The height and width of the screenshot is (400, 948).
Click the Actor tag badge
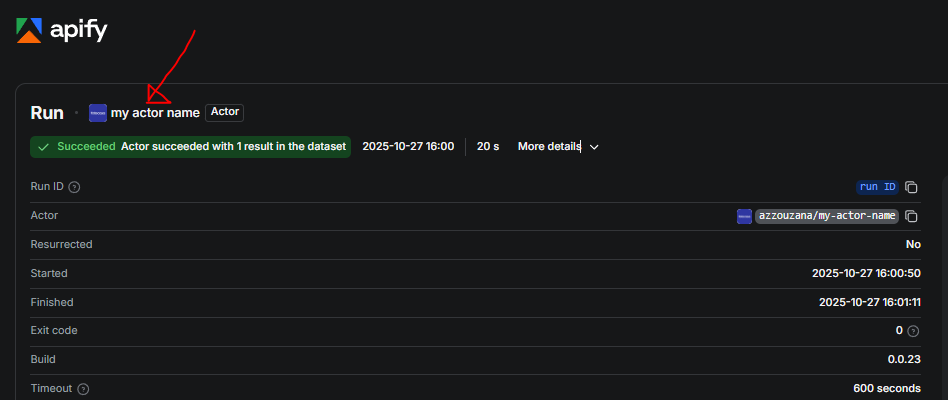coord(225,113)
